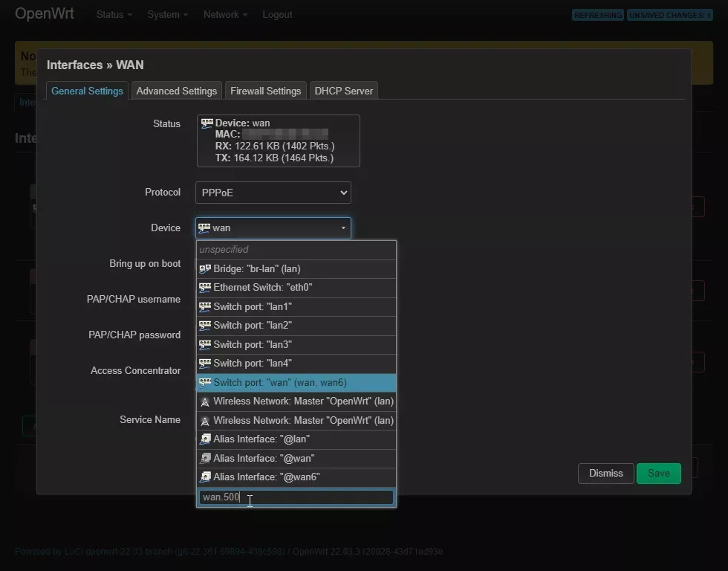Click the Logout link
728x571 pixels.
click(277, 14)
